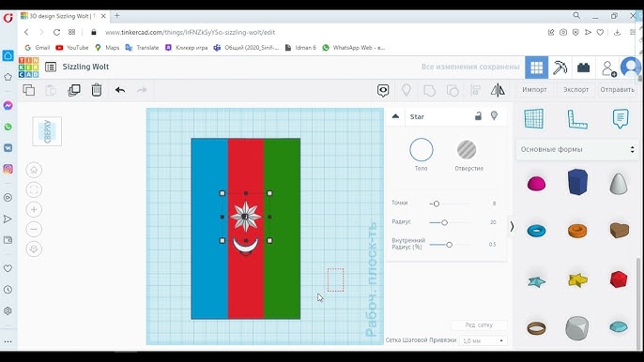The image size is (644, 362).
Task: Click the Fit all in view button
Action: click(34, 189)
